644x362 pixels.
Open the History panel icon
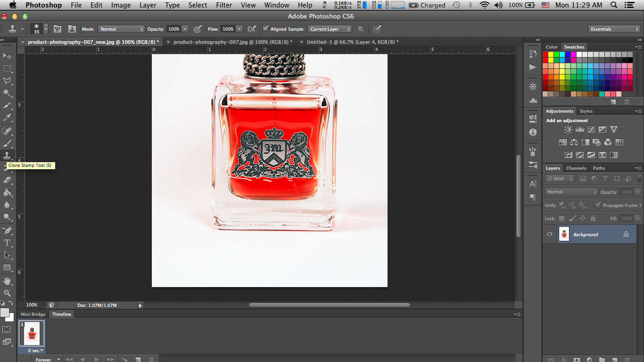point(533,54)
